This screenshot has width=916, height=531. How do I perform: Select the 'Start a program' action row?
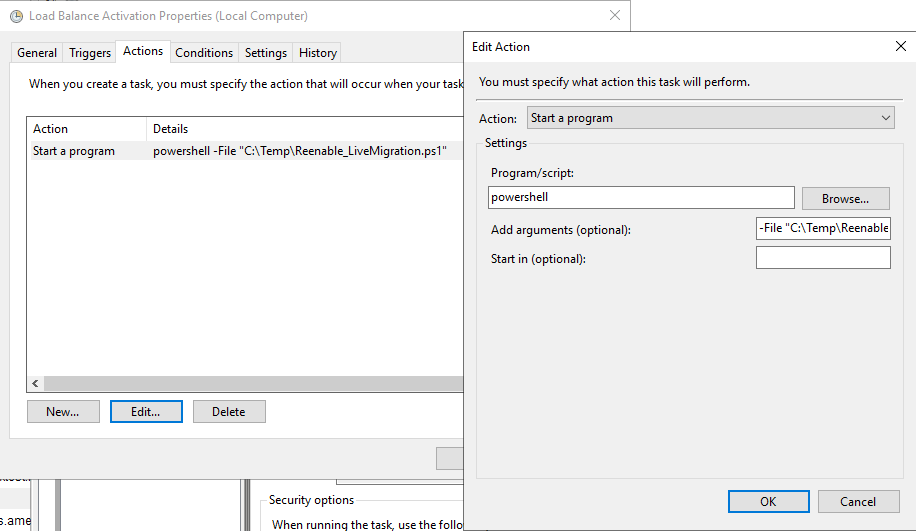[x=74, y=151]
